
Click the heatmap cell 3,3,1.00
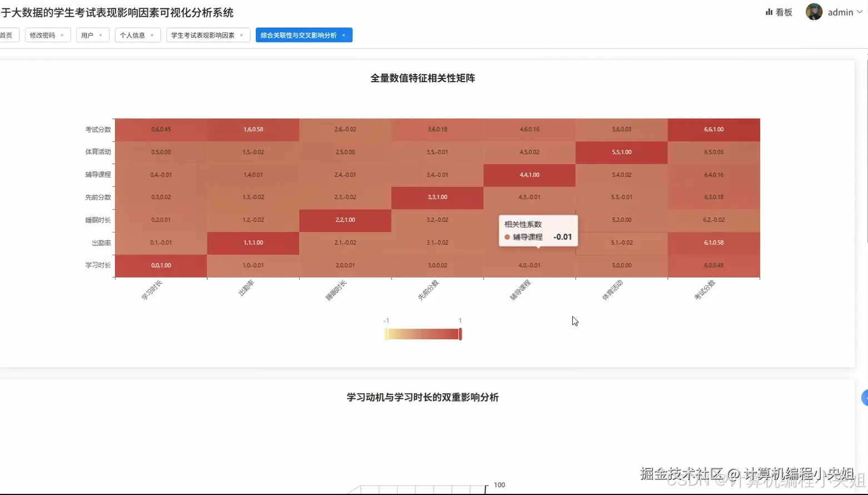[x=438, y=197]
